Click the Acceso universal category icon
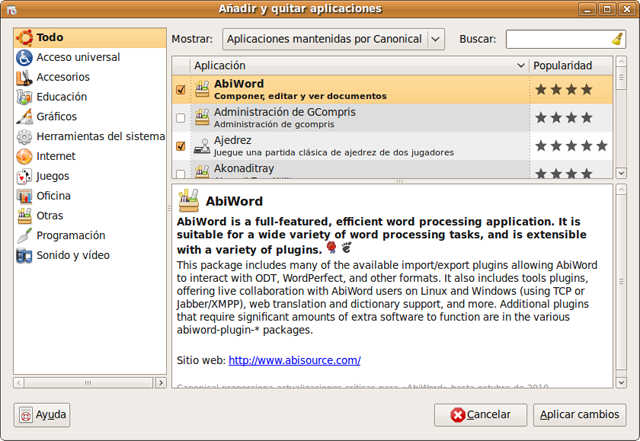This screenshot has width=640, height=441. [25, 57]
